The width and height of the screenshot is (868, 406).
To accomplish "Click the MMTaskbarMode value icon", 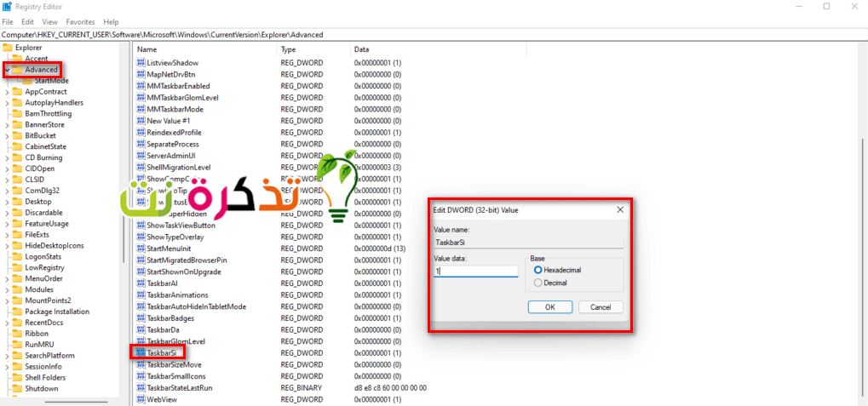I will 141,109.
